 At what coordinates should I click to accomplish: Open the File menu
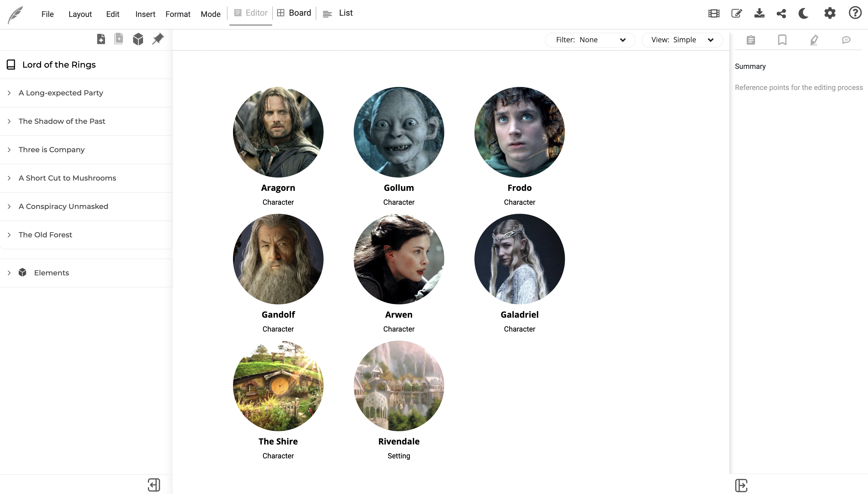(47, 14)
